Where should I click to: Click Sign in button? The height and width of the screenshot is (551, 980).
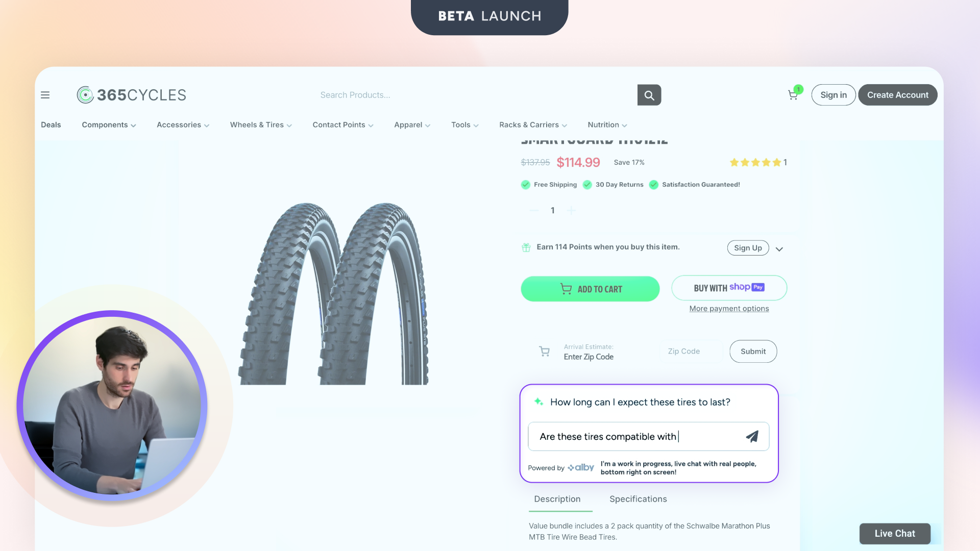(834, 95)
